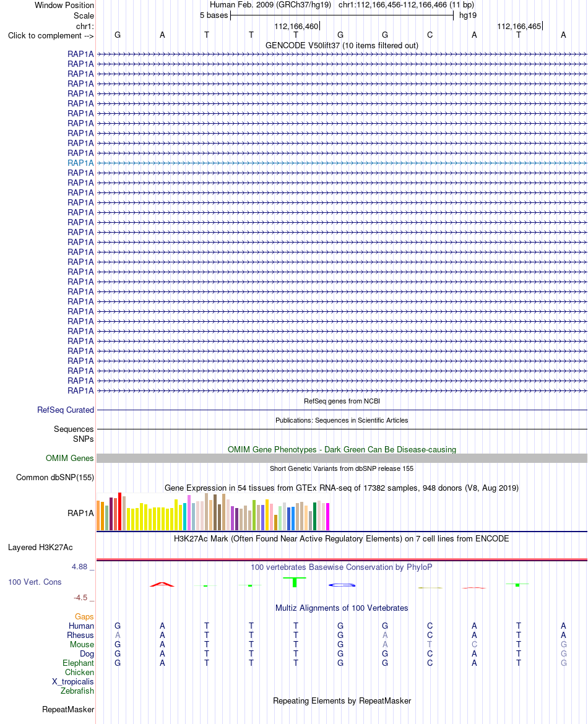This screenshot has height=724, width=588.
Task: Click the bright red bar in GTEx chart
Action: [x=119, y=512]
